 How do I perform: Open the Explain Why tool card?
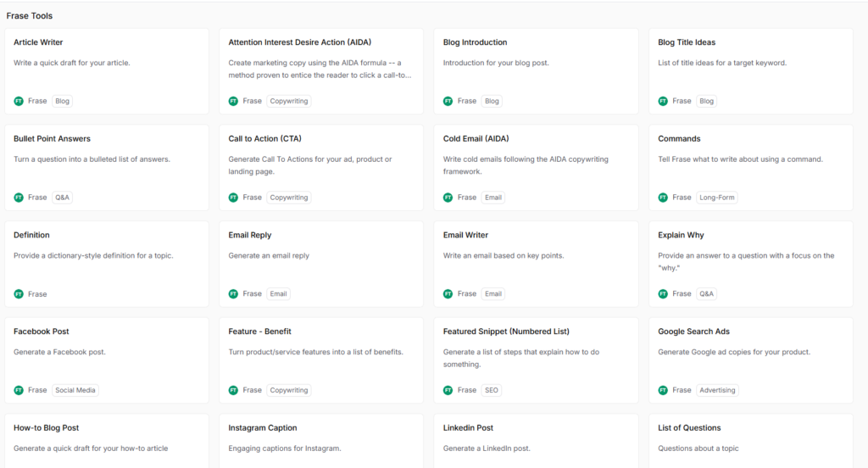point(681,236)
